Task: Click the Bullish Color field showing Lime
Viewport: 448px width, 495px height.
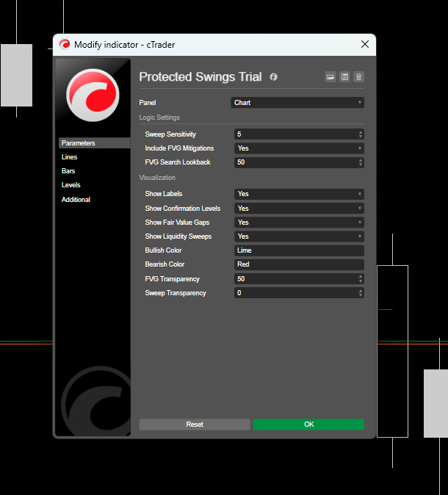Action: [x=297, y=250]
